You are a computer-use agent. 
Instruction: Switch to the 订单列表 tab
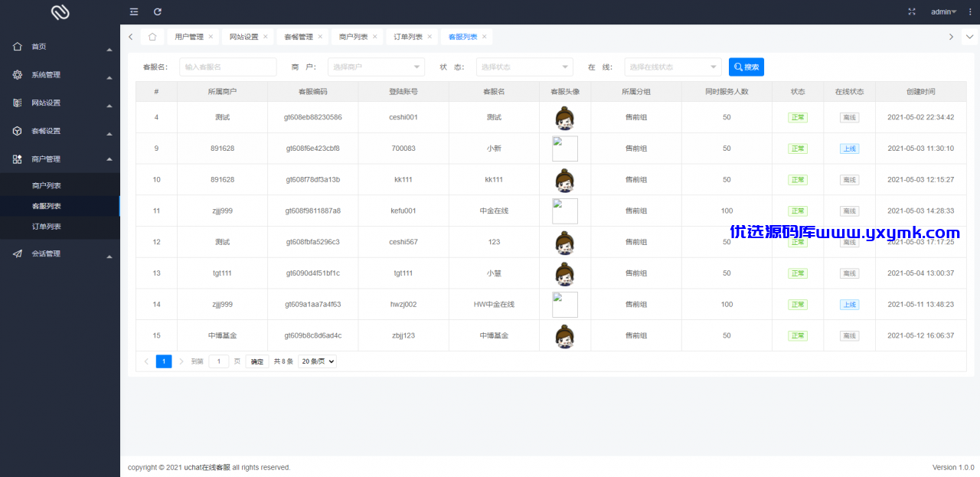click(408, 36)
